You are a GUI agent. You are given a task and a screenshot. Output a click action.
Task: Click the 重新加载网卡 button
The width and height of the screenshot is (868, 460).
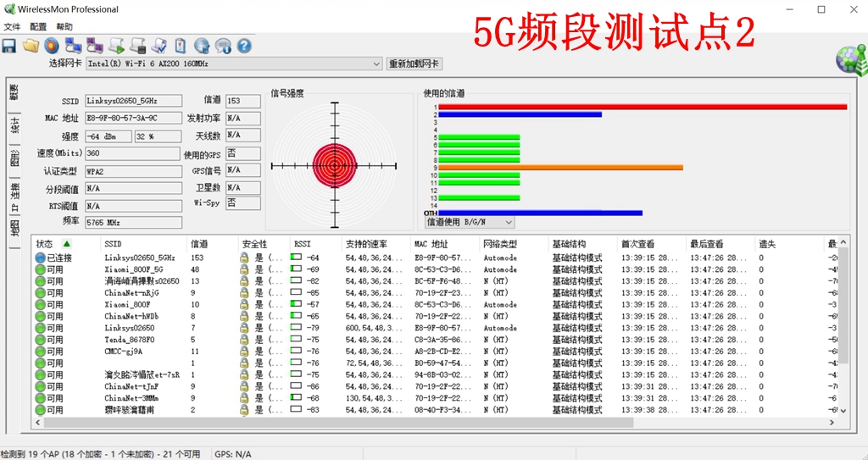point(414,64)
